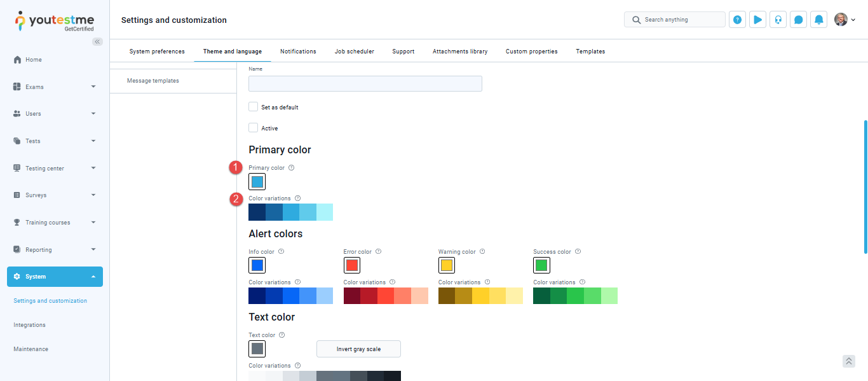This screenshot has height=381, width=868.
Task: Click the headset support icon
Action: pyautogui.click(x=778, y=20)
